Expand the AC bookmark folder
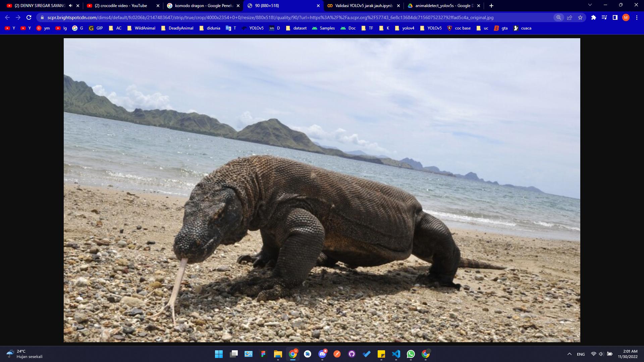Screen dimensions: 644x362 pos(115,28)
